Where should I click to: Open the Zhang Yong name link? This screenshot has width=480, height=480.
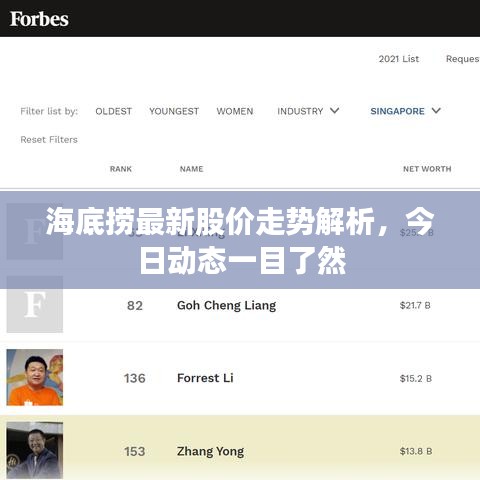point(210,452)
